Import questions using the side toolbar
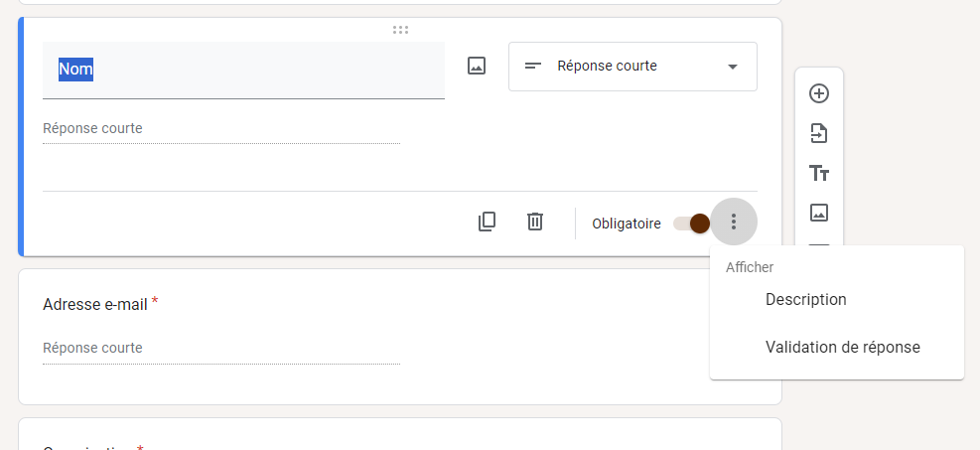Viewport: 980px width, 450px height. click(x=819, y=133)
